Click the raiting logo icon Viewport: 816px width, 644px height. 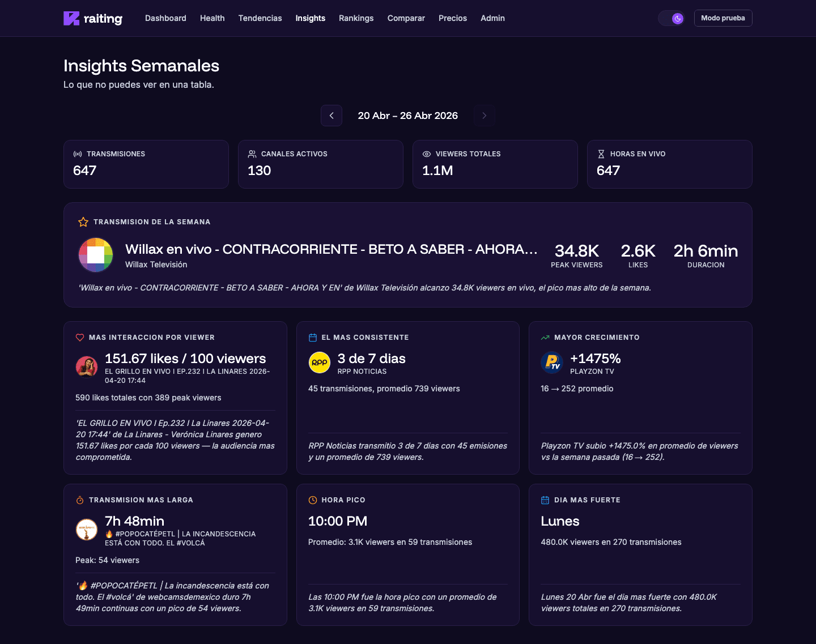(71, 18)
